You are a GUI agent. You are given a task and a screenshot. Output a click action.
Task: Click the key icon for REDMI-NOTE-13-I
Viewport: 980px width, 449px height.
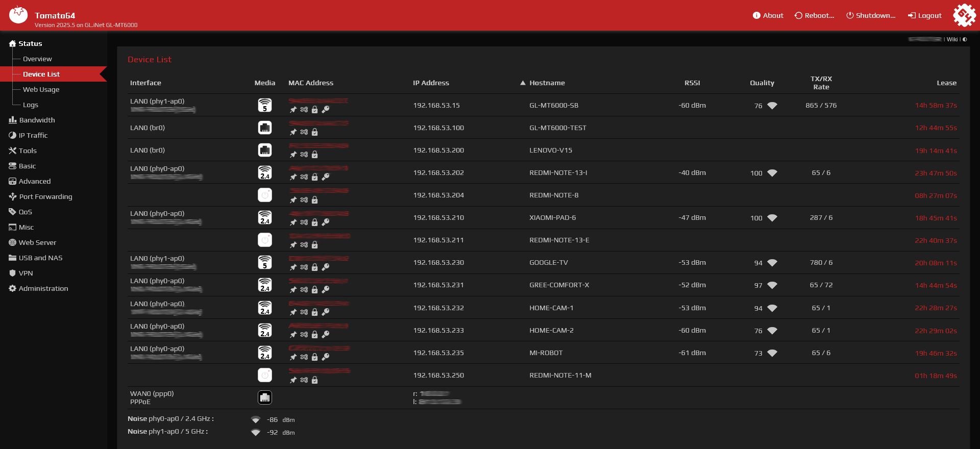point(325,177)
